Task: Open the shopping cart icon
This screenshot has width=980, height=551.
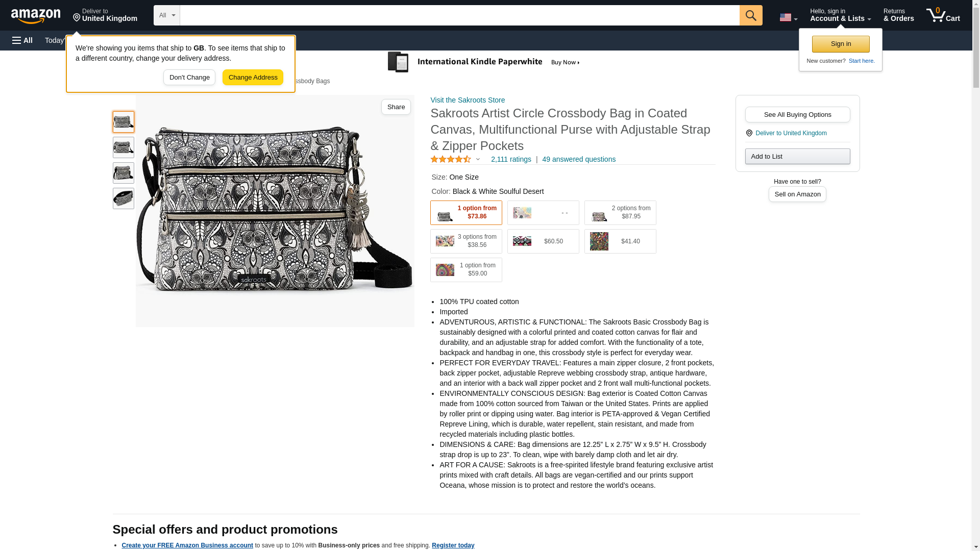Action: point(943,15)
